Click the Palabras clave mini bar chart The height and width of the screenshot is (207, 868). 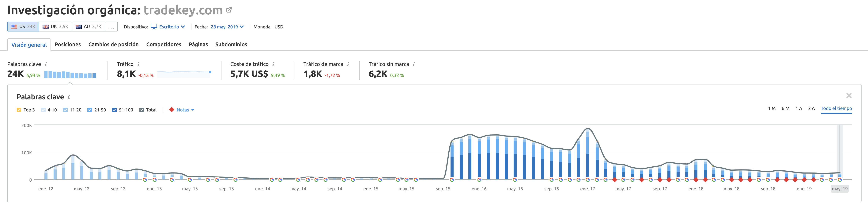click(70, 74)
